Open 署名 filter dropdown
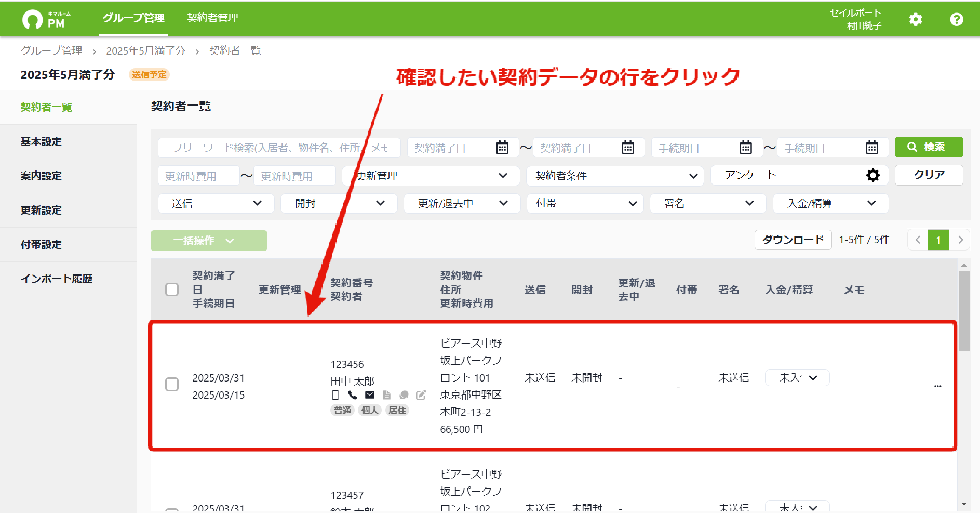 click(708, 203)
